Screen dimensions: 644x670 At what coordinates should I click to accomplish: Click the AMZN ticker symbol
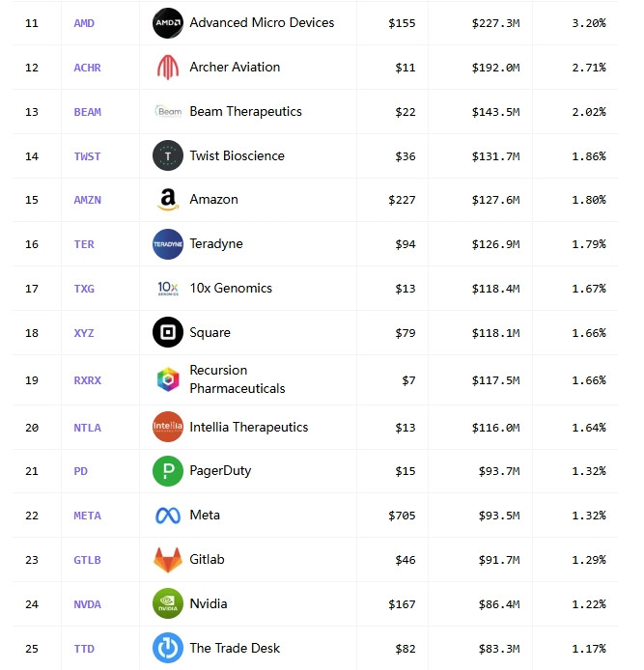click(x=87, y=200)
